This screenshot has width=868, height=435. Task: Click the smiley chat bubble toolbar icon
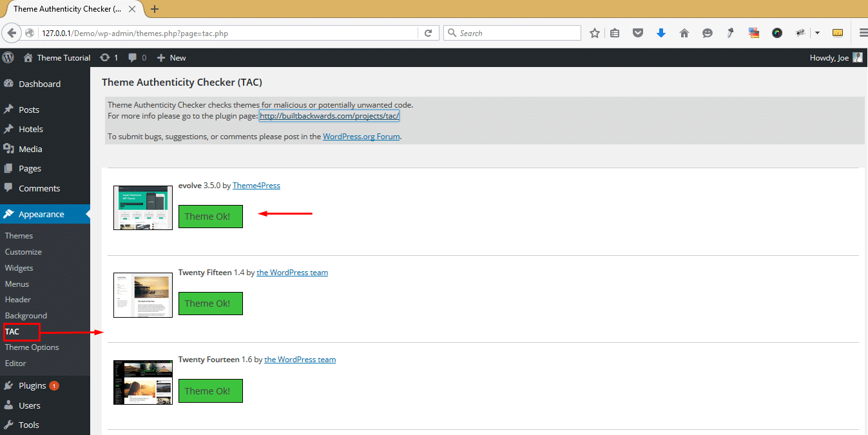[x=708, y=33]
